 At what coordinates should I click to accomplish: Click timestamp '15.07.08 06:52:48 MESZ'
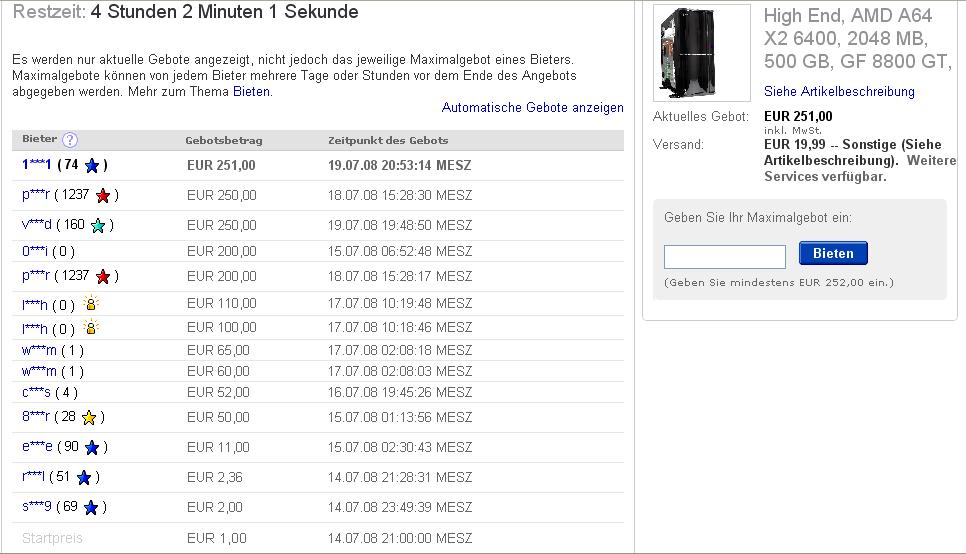(x=400, y=251)
